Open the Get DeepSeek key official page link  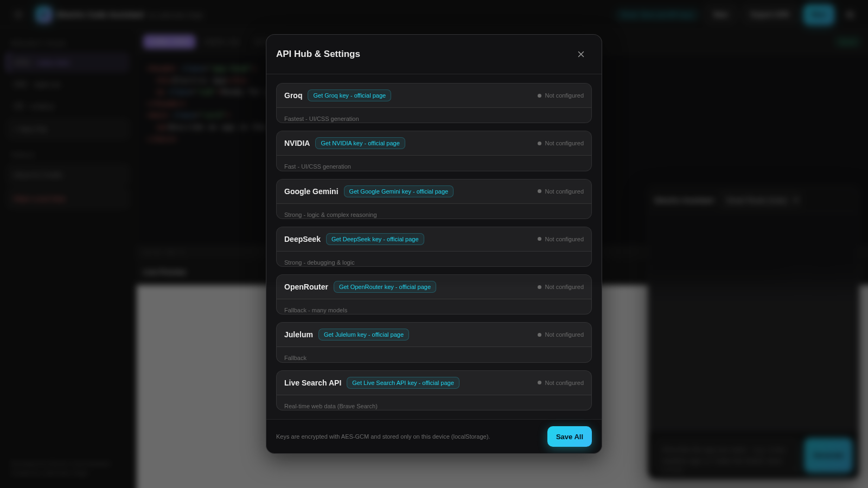(x=375, y=239)
